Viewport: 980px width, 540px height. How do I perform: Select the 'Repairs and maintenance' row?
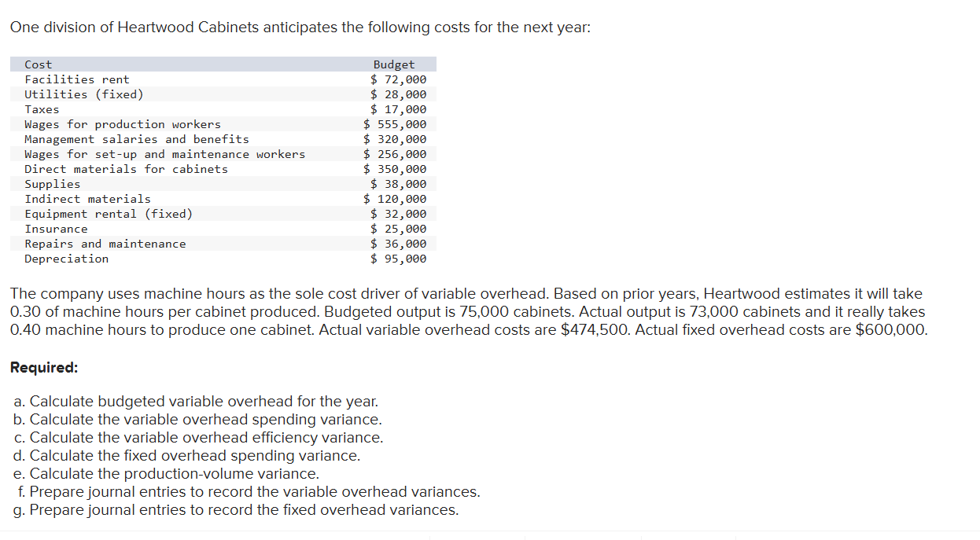[x=224, y=244]
